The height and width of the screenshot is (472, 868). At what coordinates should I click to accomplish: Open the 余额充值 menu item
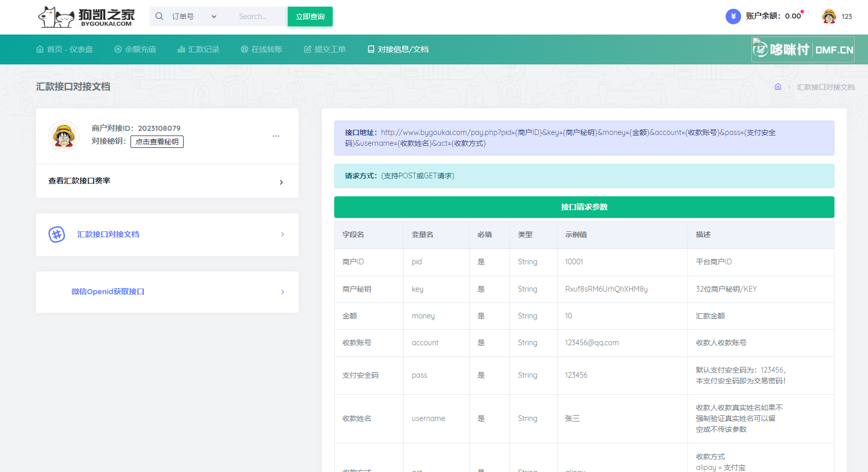(x=135, y=49)
